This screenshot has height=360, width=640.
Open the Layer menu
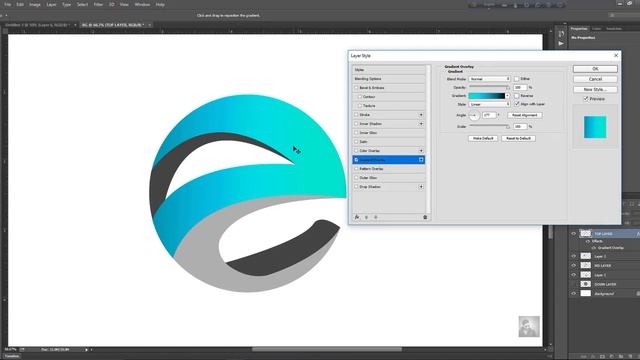click(51, 4)
